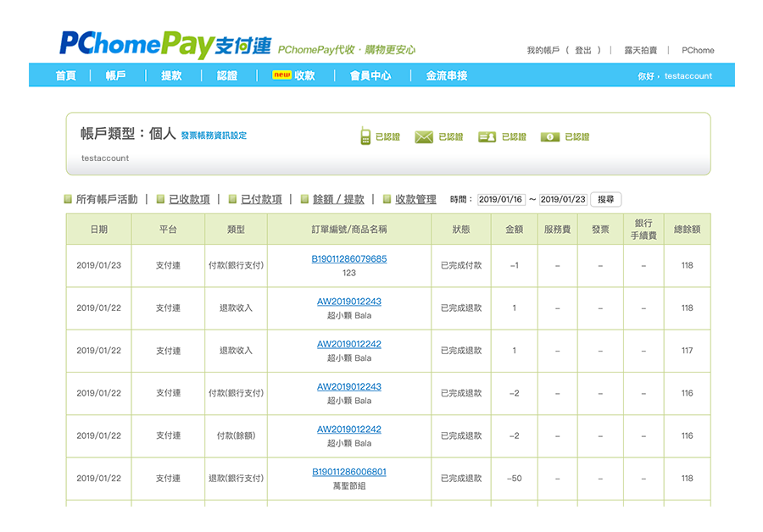Click the 發票帳務資訊設定 link

[214, 136]
